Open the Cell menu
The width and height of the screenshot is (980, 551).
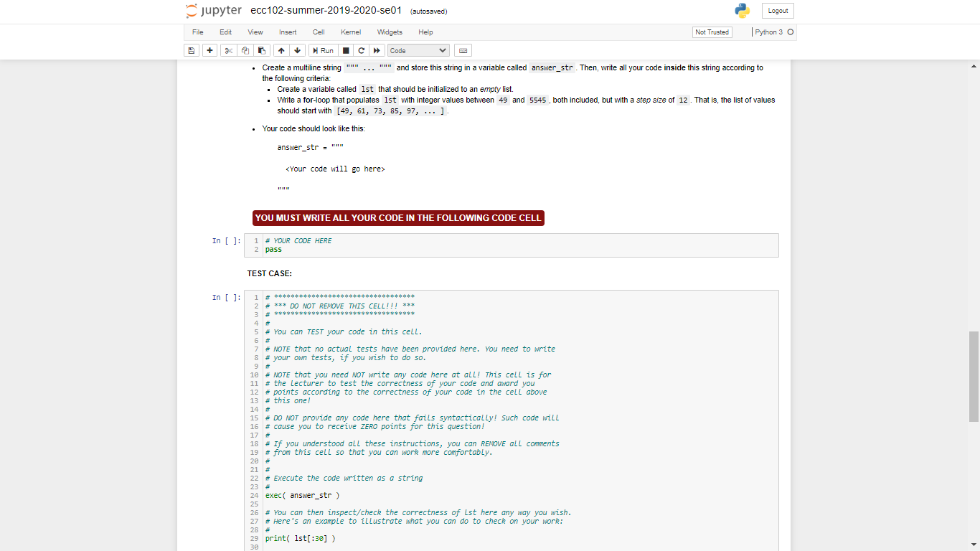319,32
